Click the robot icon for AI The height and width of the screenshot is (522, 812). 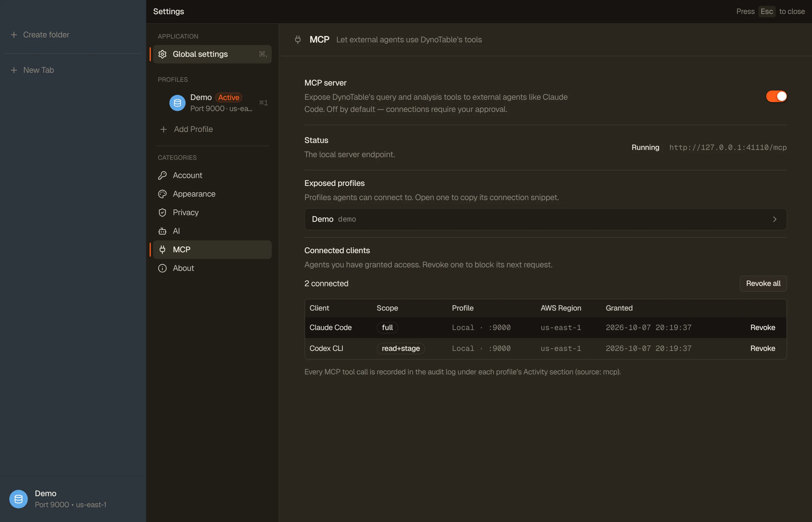(x=162, y=231)
